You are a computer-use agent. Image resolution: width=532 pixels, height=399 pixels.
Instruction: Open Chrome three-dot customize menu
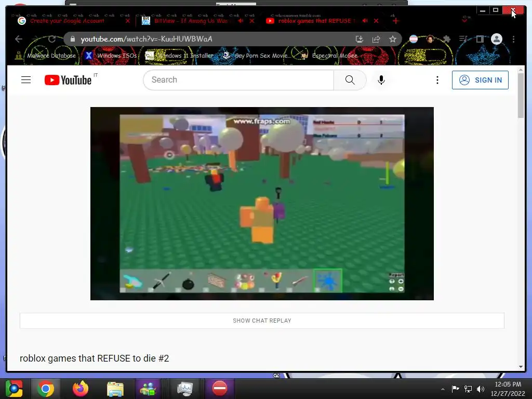pos(513,39)
